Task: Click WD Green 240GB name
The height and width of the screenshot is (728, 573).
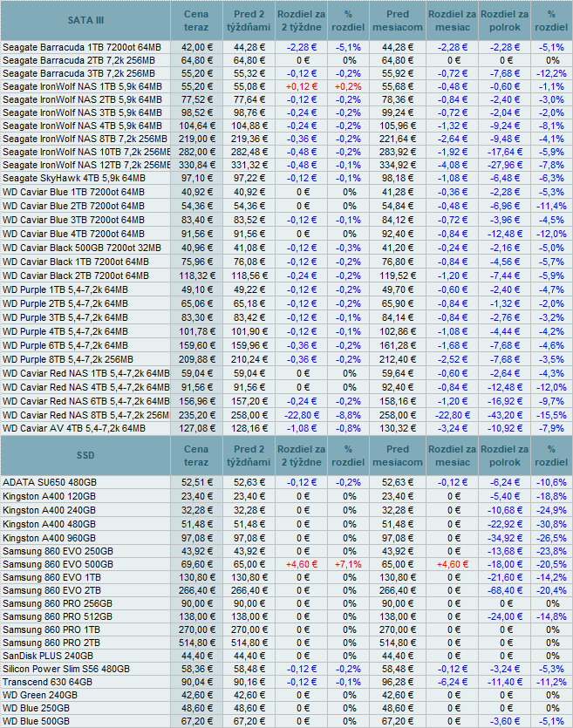Action: point(40,695)
